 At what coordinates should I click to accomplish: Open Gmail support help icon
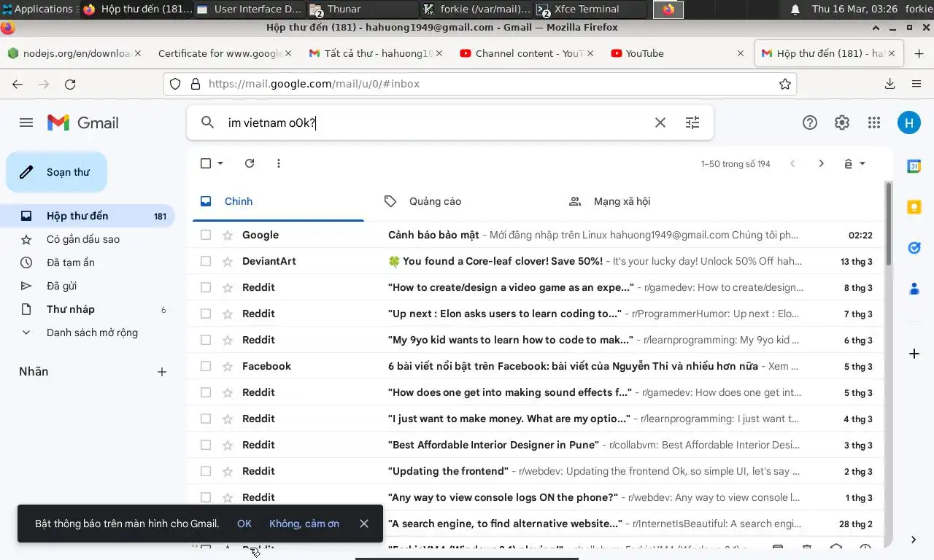tap(810, 122)
